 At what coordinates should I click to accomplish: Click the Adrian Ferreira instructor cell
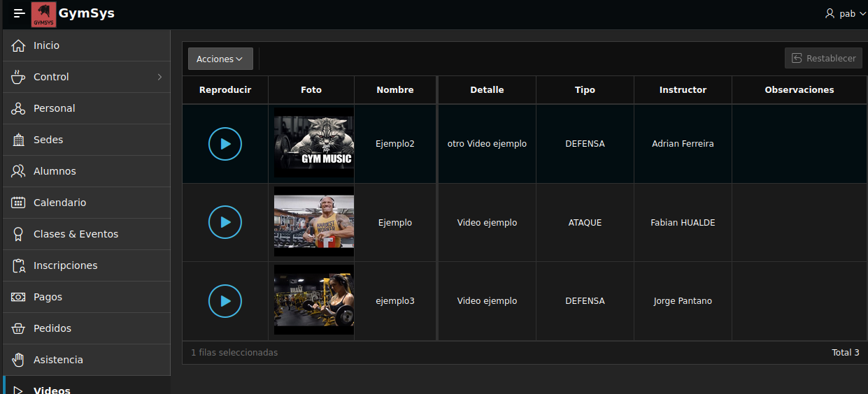click(683, 144)
